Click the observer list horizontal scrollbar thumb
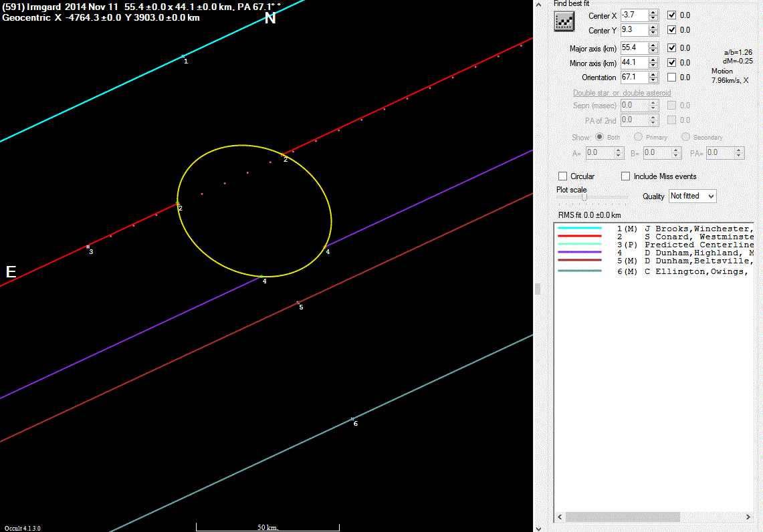Image resolution: width=763 pixels, height=532 pixels. [623, 517]
